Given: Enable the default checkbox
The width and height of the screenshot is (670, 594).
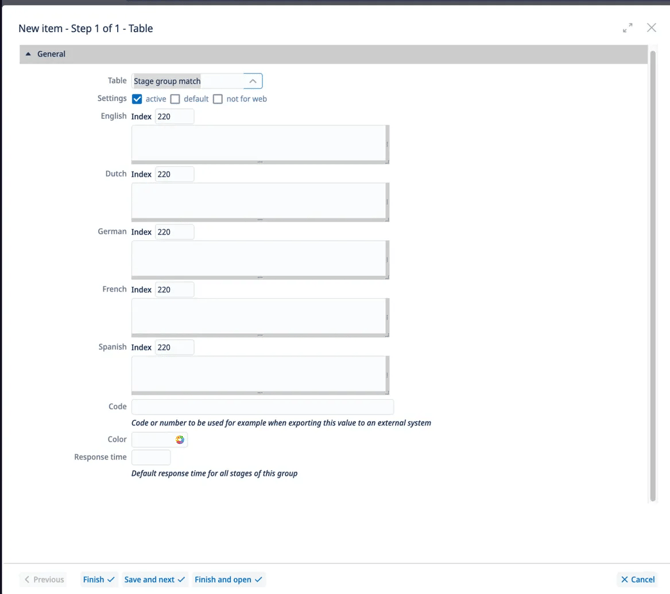Looking at the screenshot, I should (175, 99).
